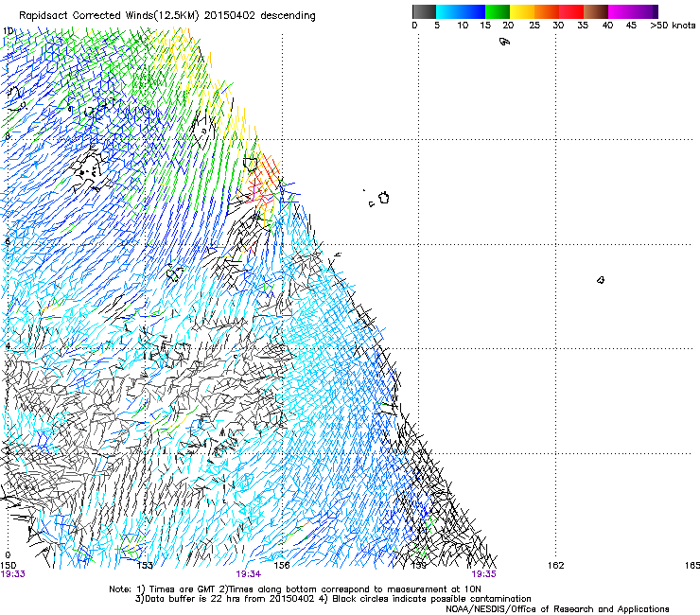
Task: Click the latitude label 10 at top-left
Action: point(8,31)
